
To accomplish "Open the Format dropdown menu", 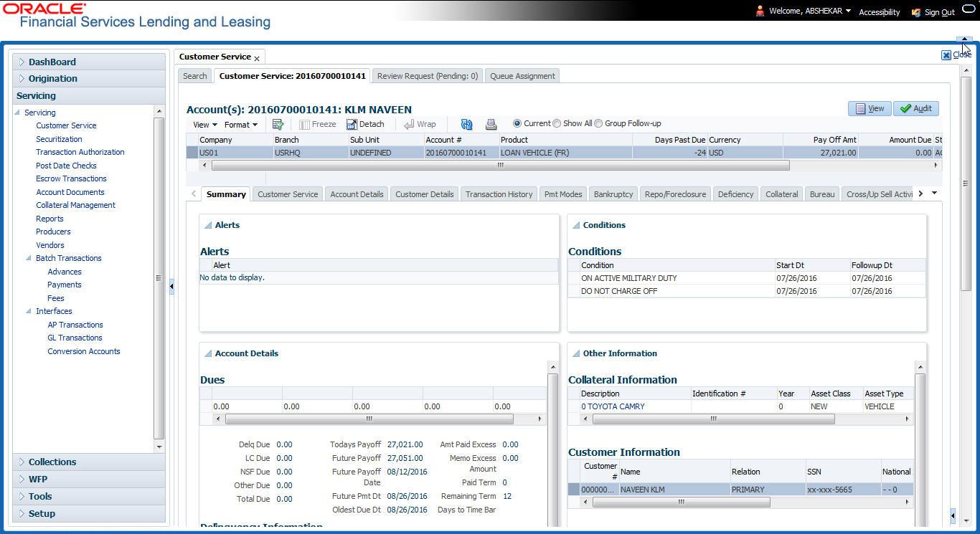I will [240, 124].
